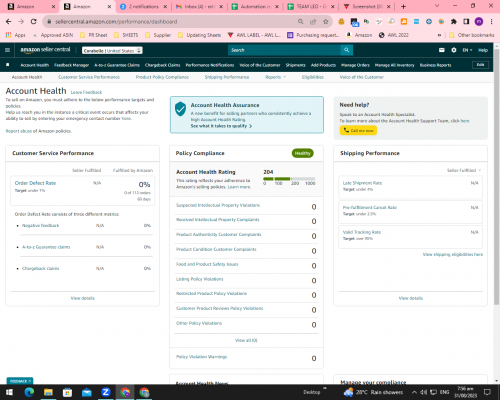Click the bookmark flag icon before Account Health
Image resolution: width=500 pixels, height=400 pixels.
[8, 65]
